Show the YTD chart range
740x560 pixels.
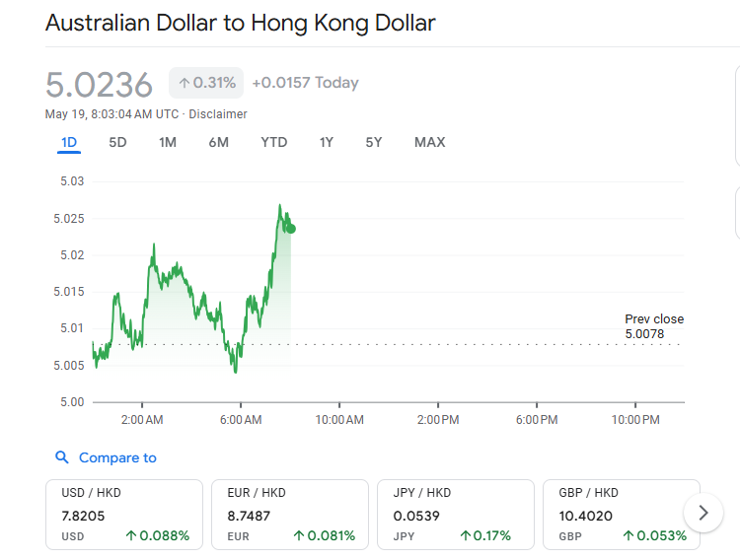coord(274,143)
